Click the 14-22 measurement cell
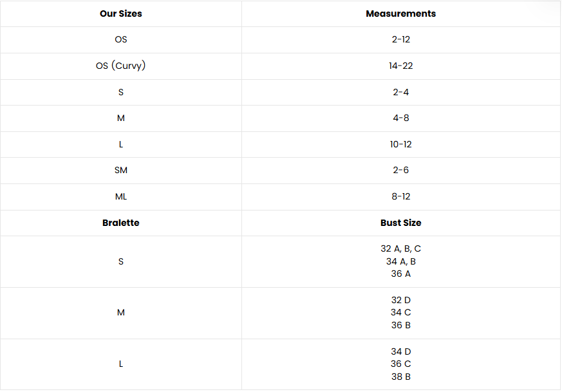 tap(400, 66)
